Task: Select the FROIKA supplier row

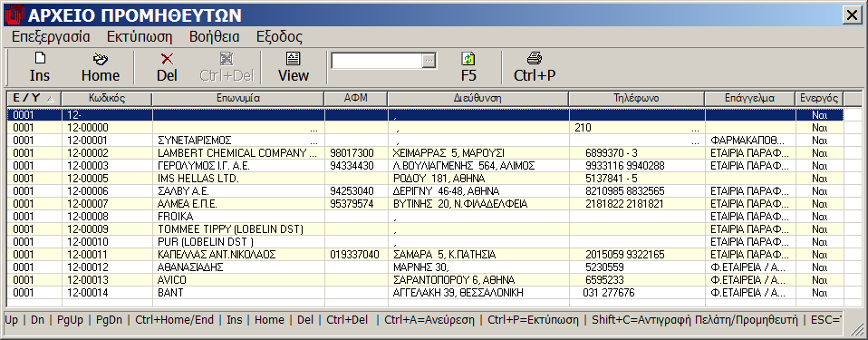Action: (x=425, y=217)
